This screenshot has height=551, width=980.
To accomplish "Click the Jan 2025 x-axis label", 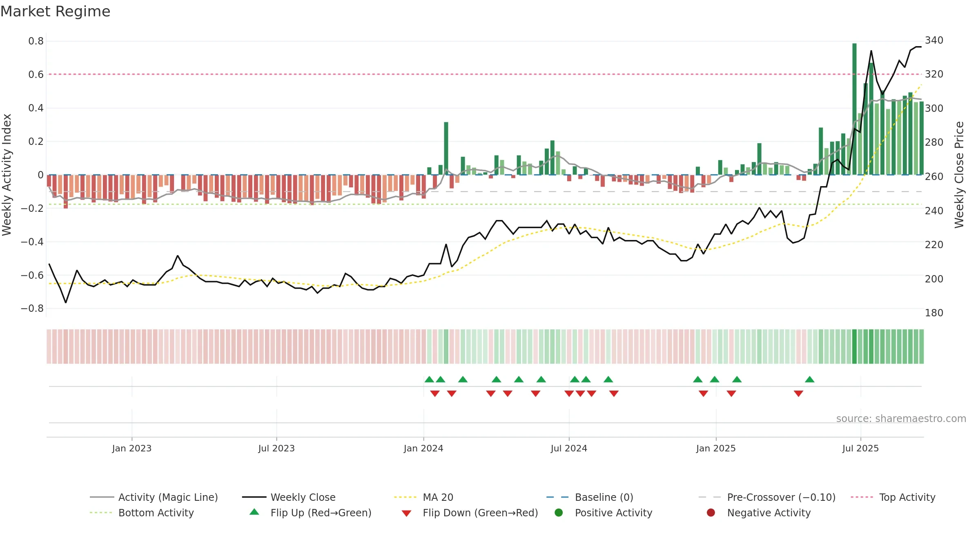I will click(x=716, y=448).
